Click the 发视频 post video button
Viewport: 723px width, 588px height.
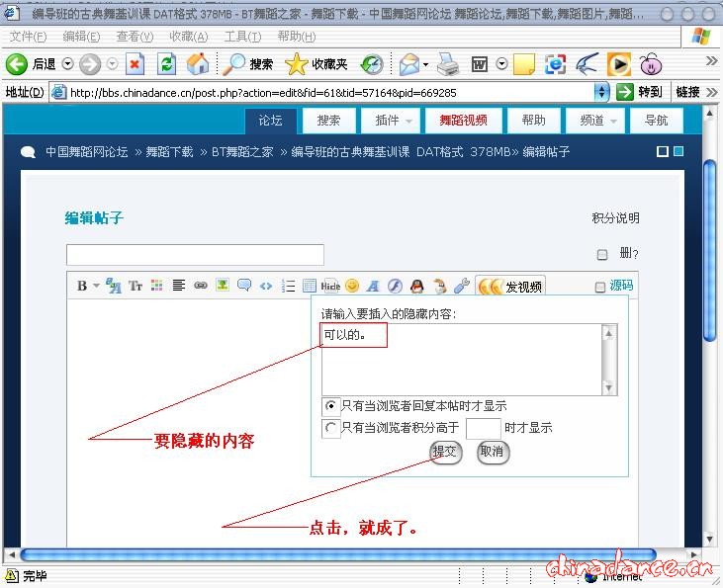click(x=510, y=287)
